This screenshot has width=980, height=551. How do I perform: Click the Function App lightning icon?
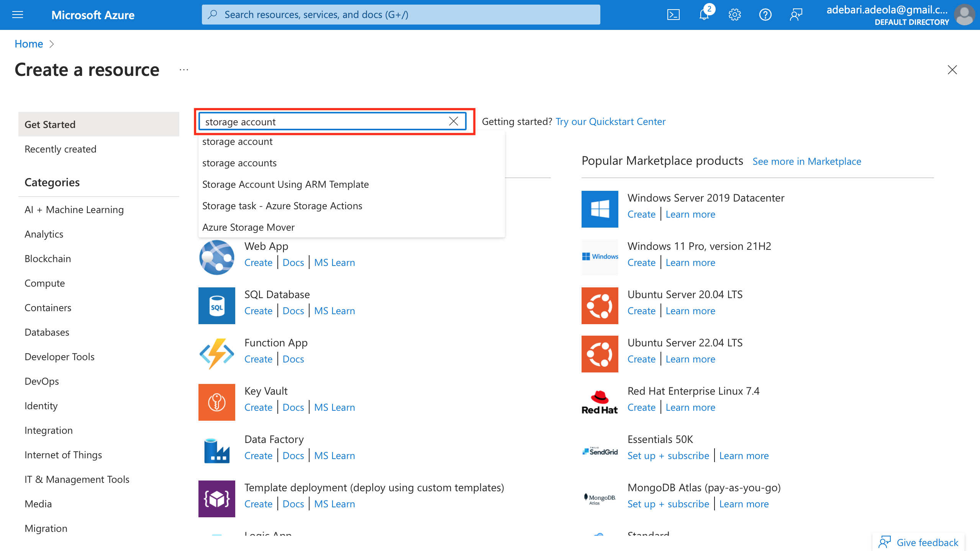click(216, 354)
